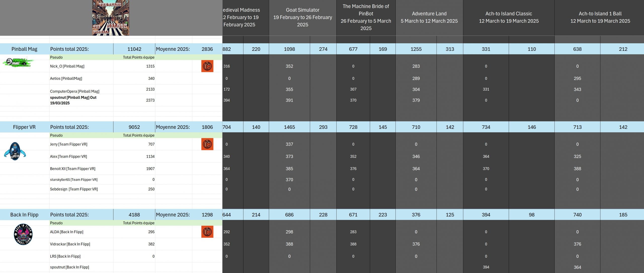Select Ach-to Island Classic header cell

click(x=508, y=17)
